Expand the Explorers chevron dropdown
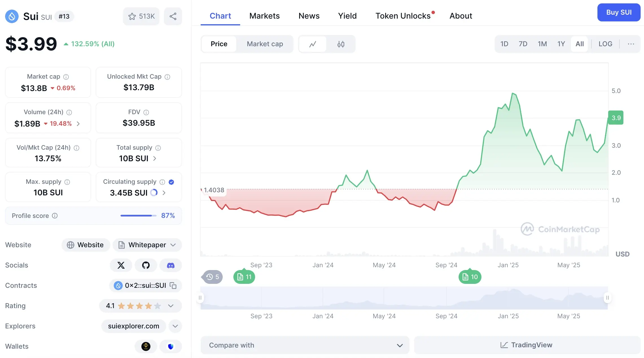Screen dimensions: 644x358 pyautogui.click(x=175, y=326)
